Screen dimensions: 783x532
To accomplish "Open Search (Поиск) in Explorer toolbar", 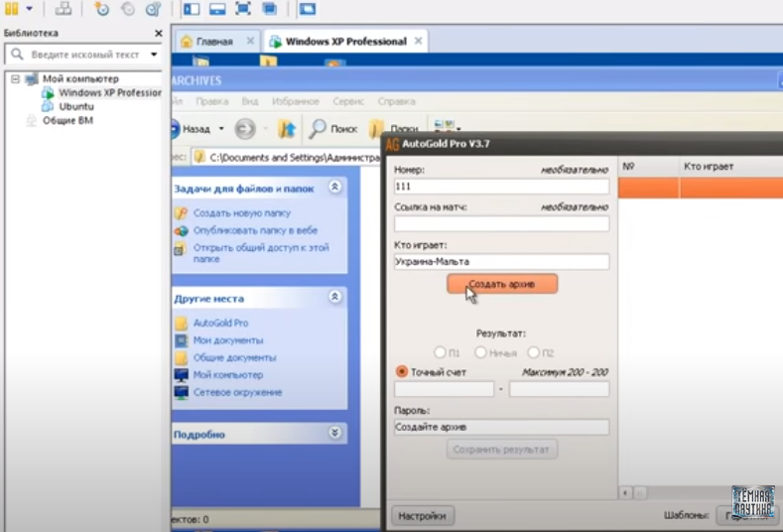I will click(332, 129).
